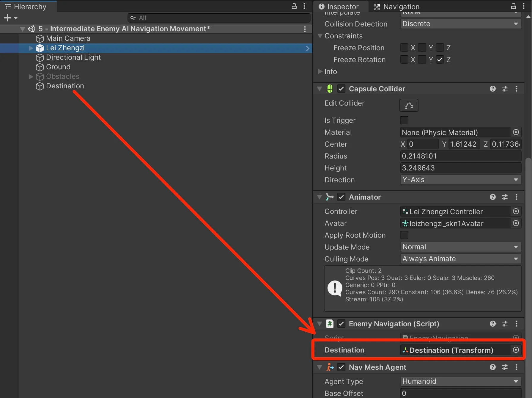Toggle Freeze Position Z

coord(440,48)
